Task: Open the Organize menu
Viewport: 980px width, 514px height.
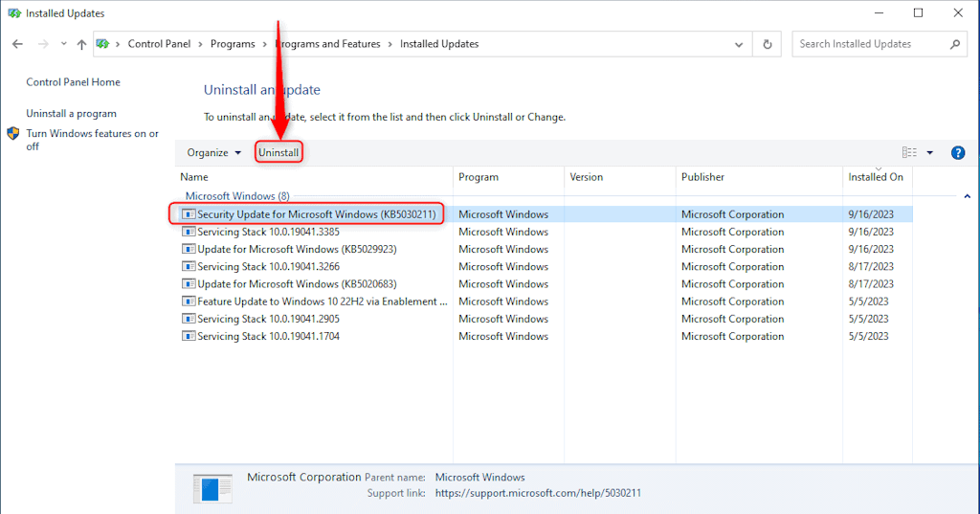Action: (213, 152)
